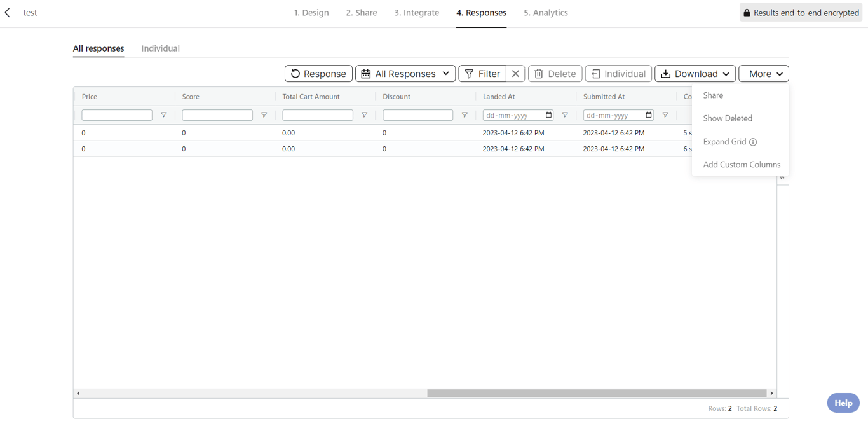The height and width of the screenshot is (421, 868).
Task: Select Expand Grid from the More menu
Action: click(724, 142)
